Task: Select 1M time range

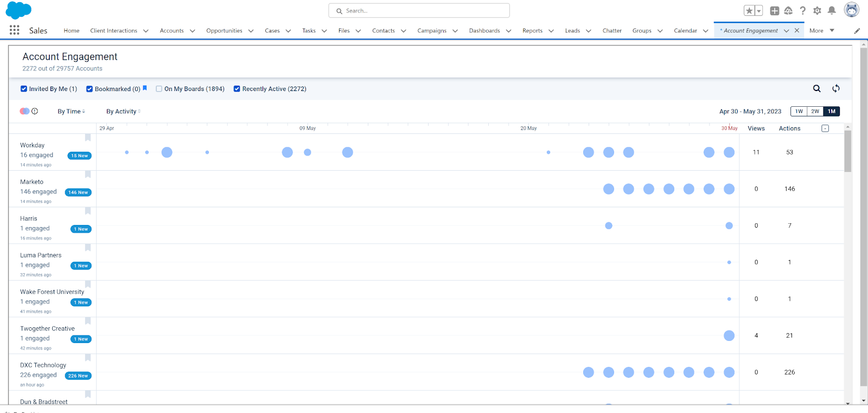Action: click(832, 111)
